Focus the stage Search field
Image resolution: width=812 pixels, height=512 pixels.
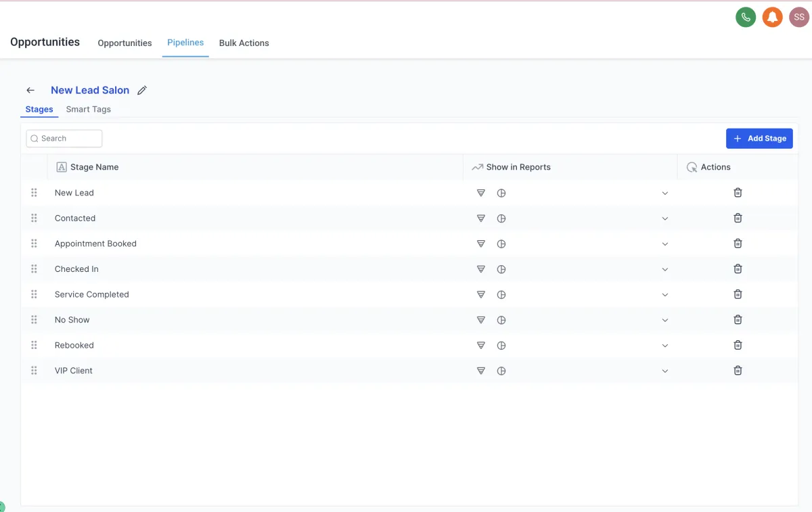(64, 138)
